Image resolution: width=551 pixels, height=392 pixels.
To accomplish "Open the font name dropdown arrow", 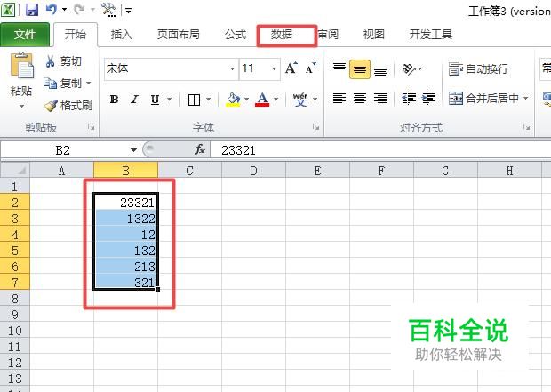I will (x=232, y=68).
